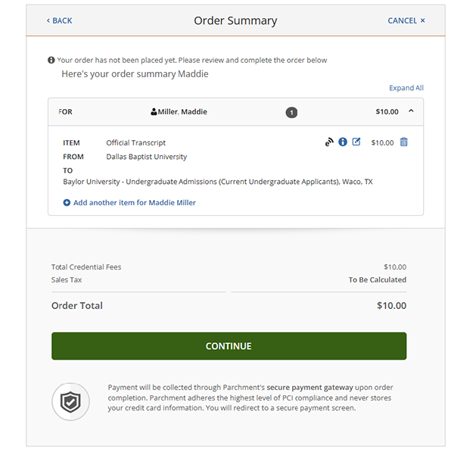The height and width of the screenshot is (452, 476).
Task: Add another item for Maddie Miller
Action: (x=134, y=203)
